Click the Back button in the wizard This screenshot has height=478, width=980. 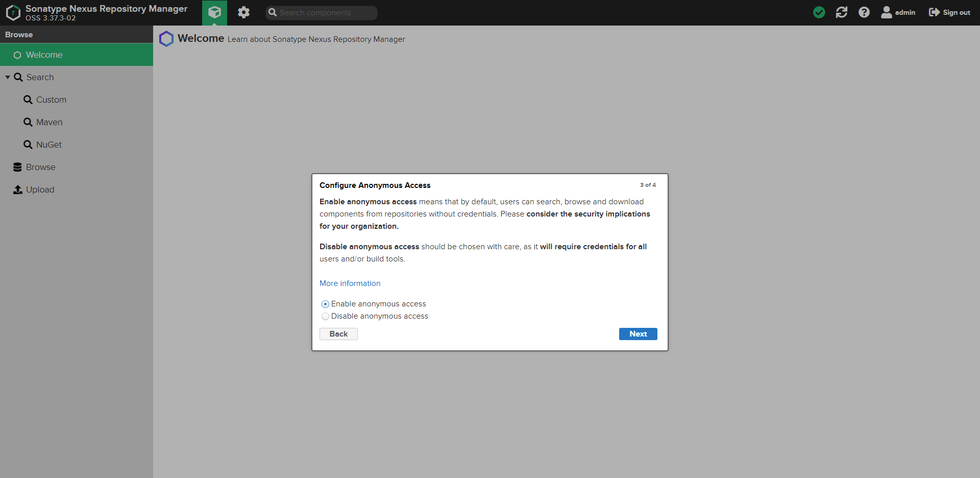tap(338, 334)
